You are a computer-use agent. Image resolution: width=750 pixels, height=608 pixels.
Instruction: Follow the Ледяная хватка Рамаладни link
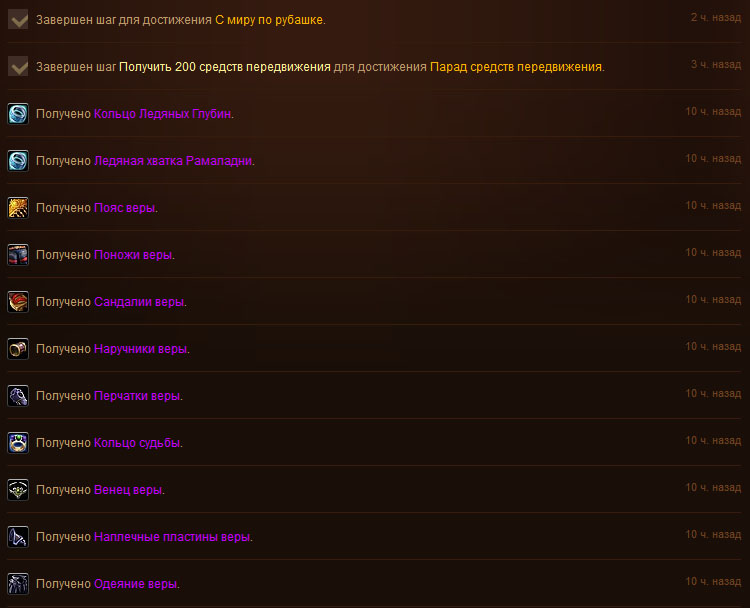(172, 161)
